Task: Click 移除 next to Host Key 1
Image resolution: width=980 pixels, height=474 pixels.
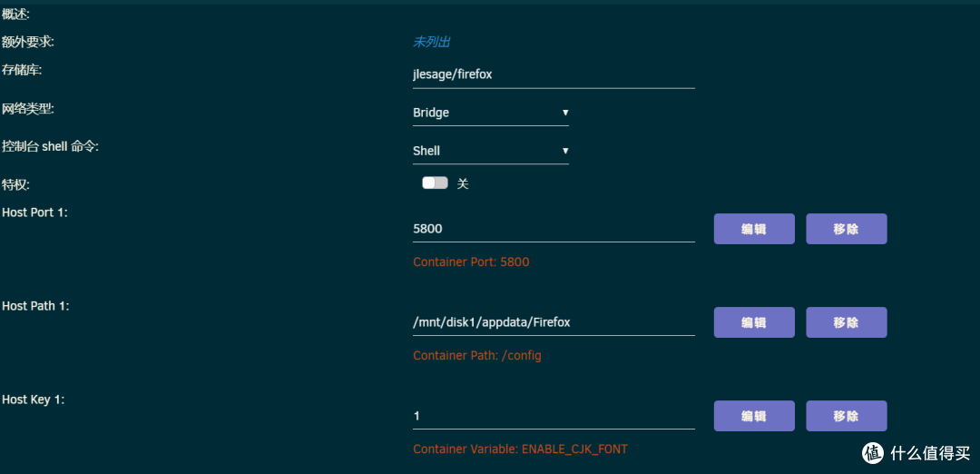Action: 846,416
